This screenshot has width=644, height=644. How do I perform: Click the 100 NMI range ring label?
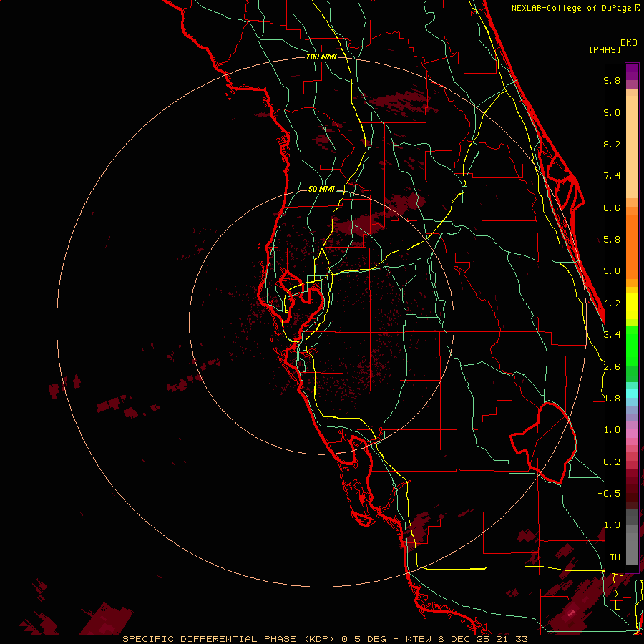[321, 57]
